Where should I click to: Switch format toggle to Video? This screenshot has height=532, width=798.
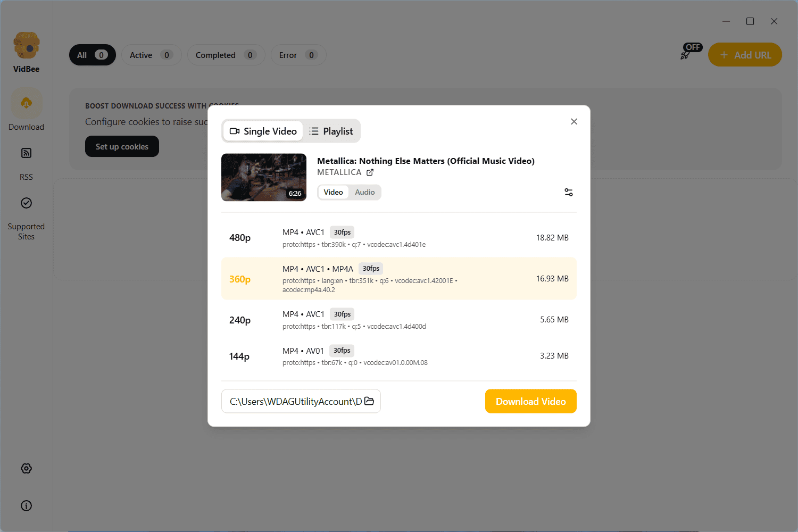(x=333, y=192)
